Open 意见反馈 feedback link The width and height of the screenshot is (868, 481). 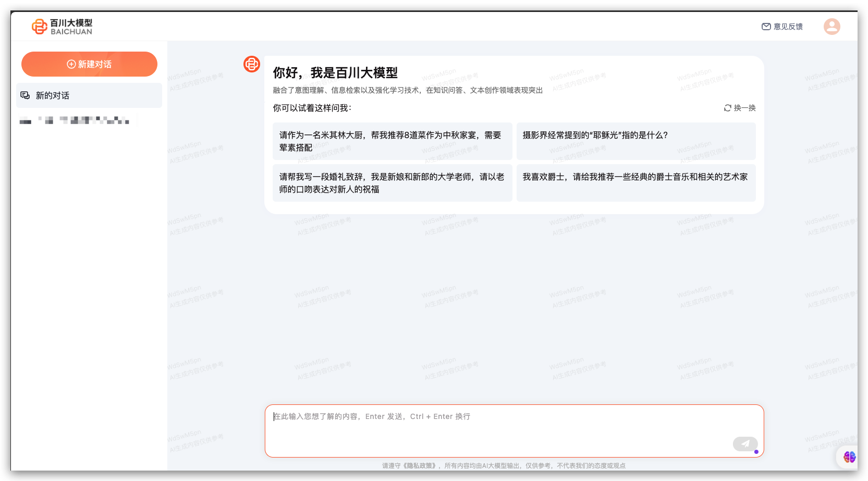tap(782, 27)
